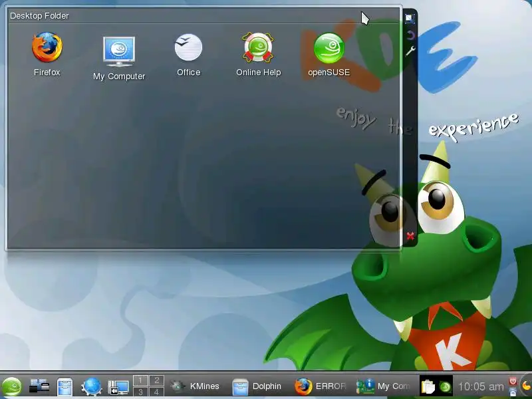Select the Firefox label text

[47, 72]
